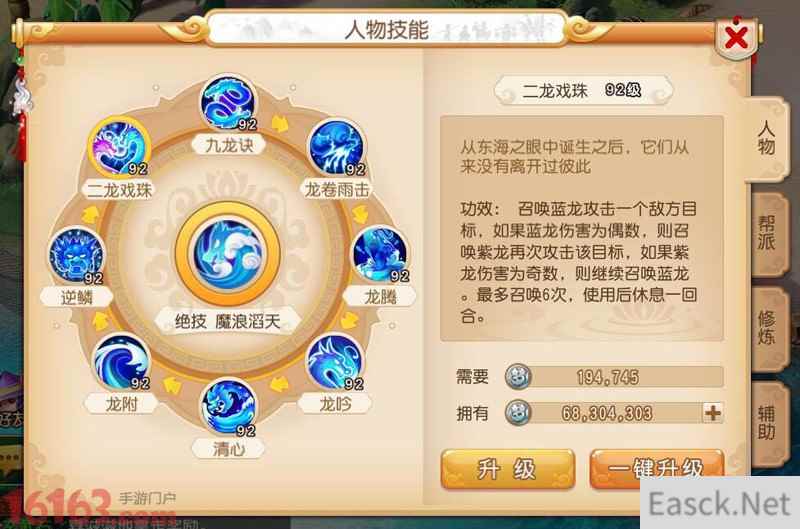Switch to the 帮派 side tab
The width and height of the screenshot is (800, 529).
click(x=766, y=234)
